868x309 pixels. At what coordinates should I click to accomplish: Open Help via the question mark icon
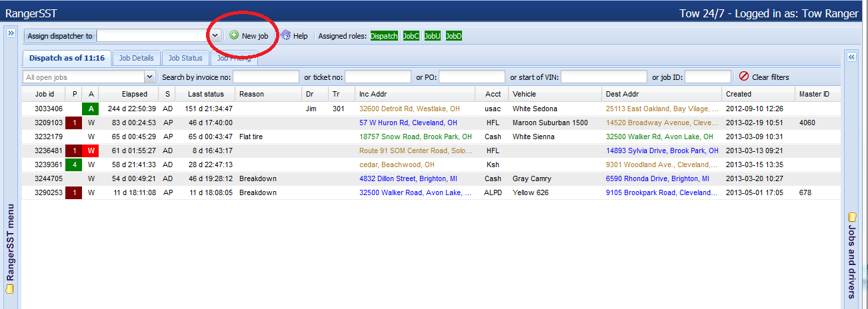[x=285, y=35]
